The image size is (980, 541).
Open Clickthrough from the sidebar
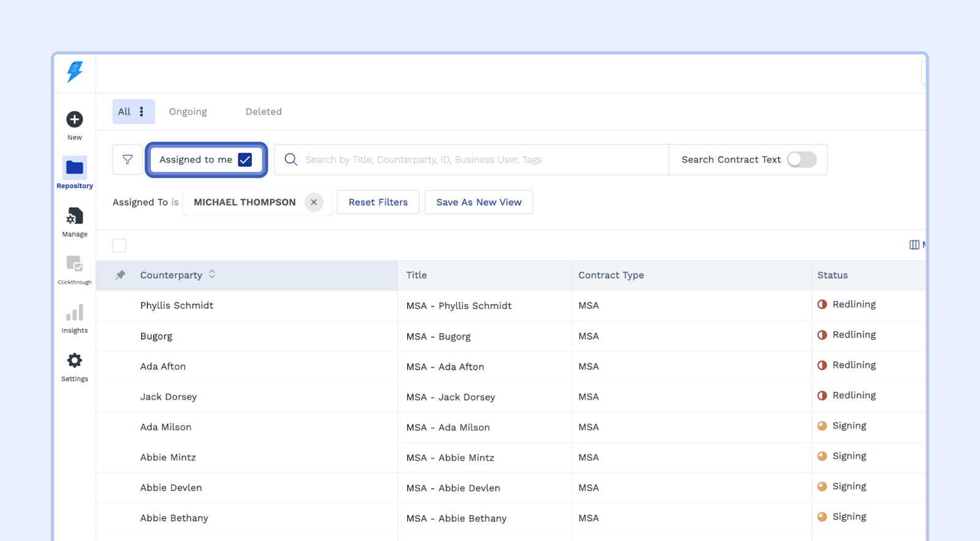tap(75, 264)
